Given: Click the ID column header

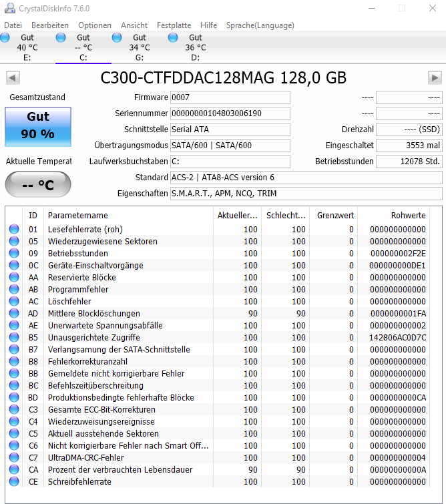Looking at the screenshot, I should pos(33,216).
